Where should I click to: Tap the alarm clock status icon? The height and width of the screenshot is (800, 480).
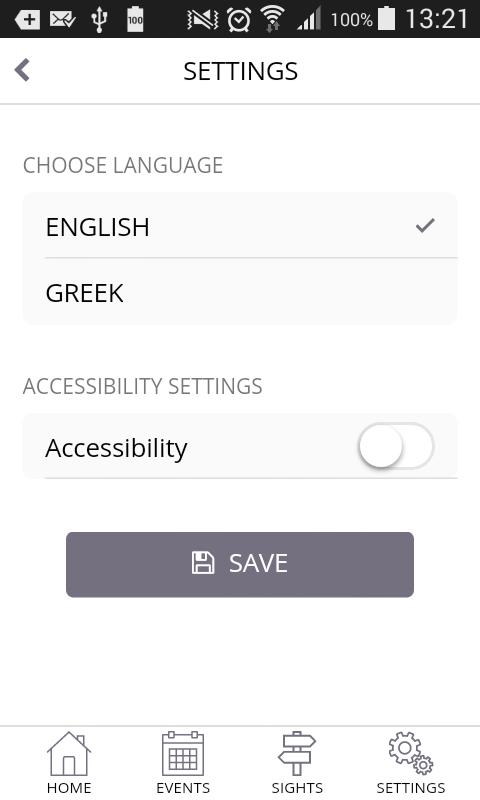pos(239,20)
